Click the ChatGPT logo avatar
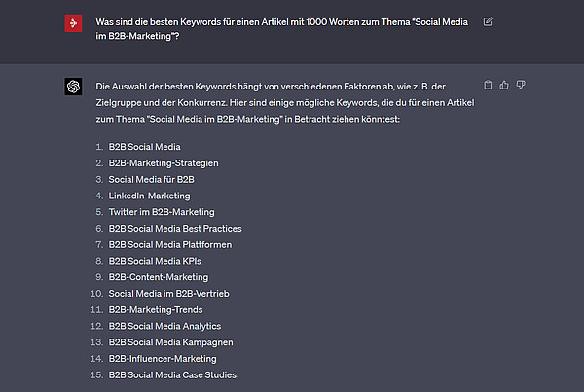The image size is (584, 392). [73, 87]
